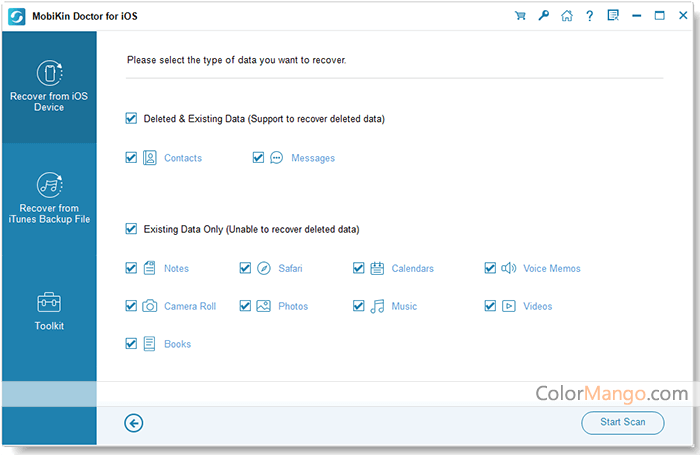
Task: Open the help question mark icon
Action: click(590, 16)
